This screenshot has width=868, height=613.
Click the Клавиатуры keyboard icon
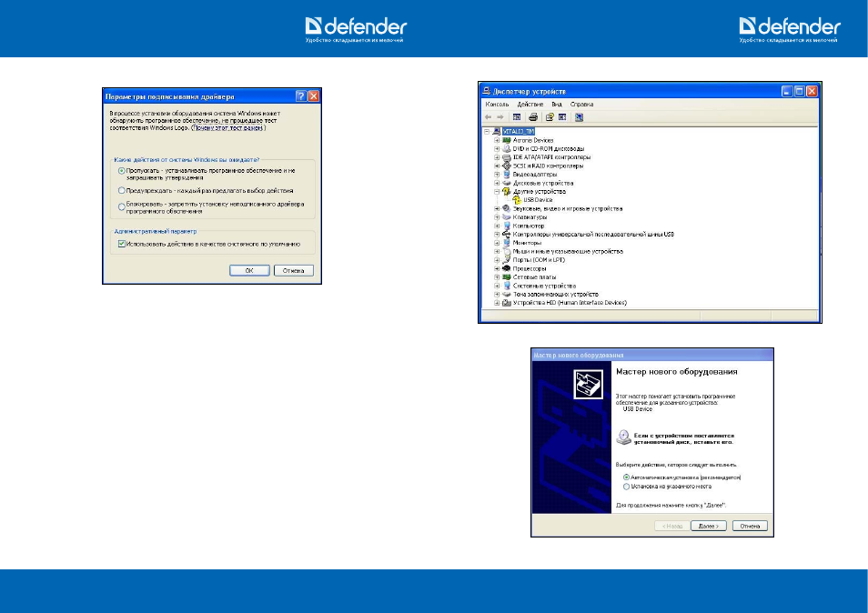(506, 217)
